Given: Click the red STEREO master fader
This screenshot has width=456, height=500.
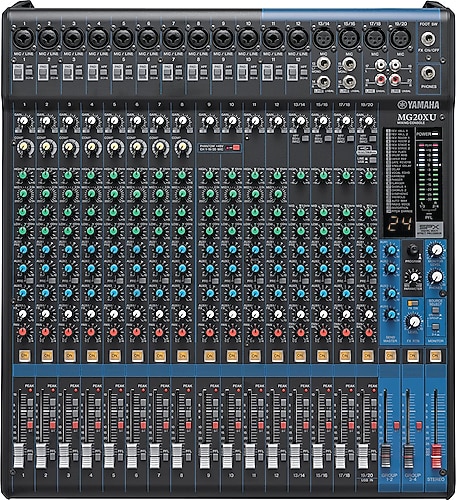Looking at the screenshot, I should pos(436,455).
